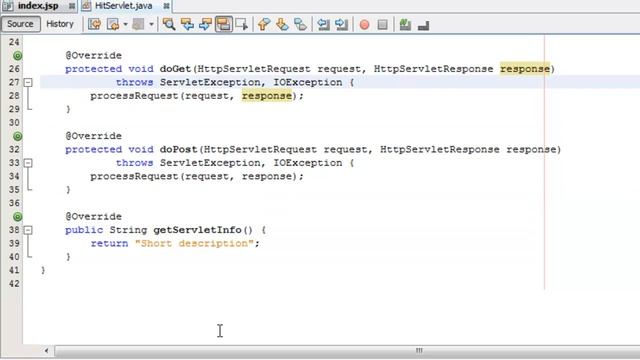
Task: Click the getServletInfo method name
Action: [197, 230]
